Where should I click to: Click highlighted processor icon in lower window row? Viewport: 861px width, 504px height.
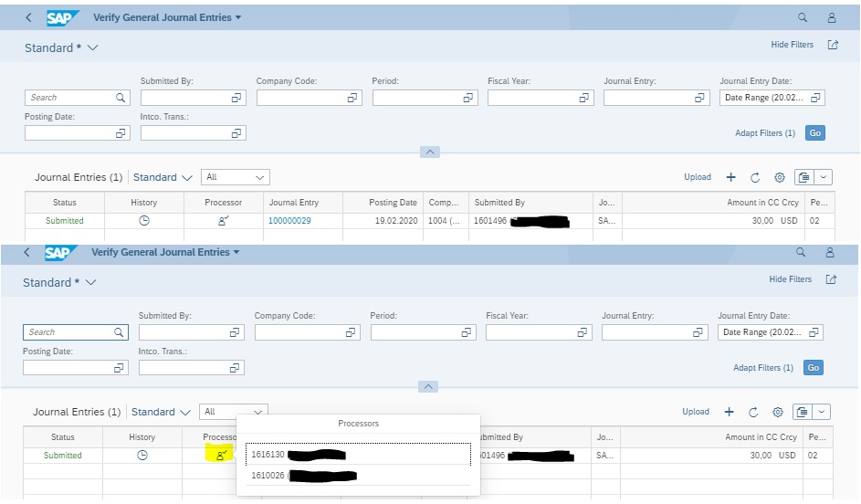pos(221,455)
